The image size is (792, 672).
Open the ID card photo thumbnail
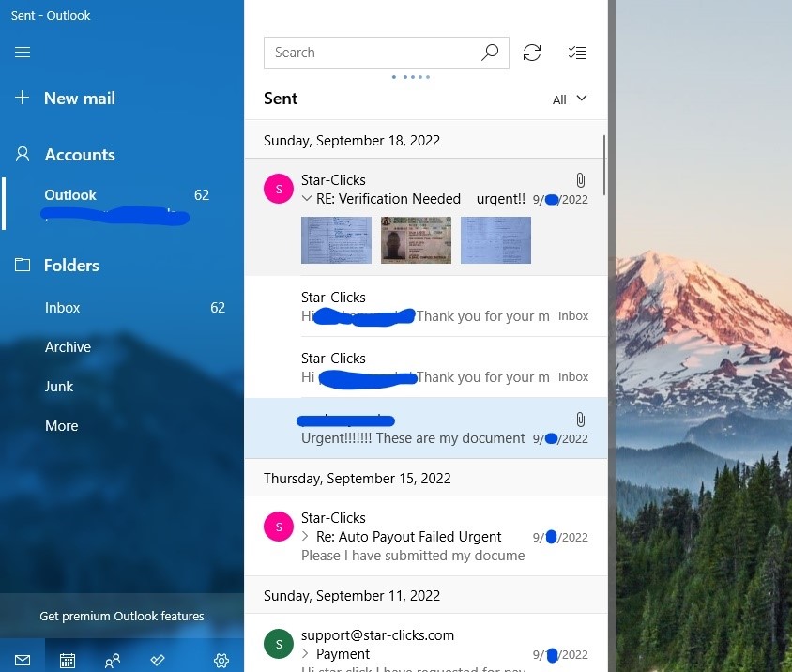click(x=417, y=240)
